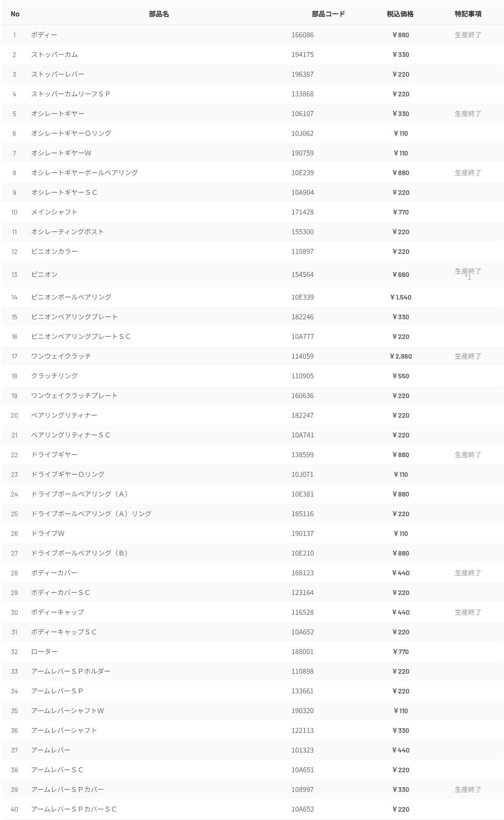Click the ストッパーカム part name
Viewport: 504px width, 820px height.
pyautogui.click(x=54, y=54)
